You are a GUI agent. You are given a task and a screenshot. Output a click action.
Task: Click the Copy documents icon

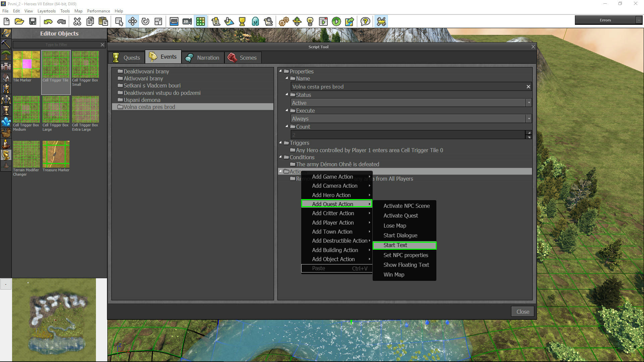90,21
